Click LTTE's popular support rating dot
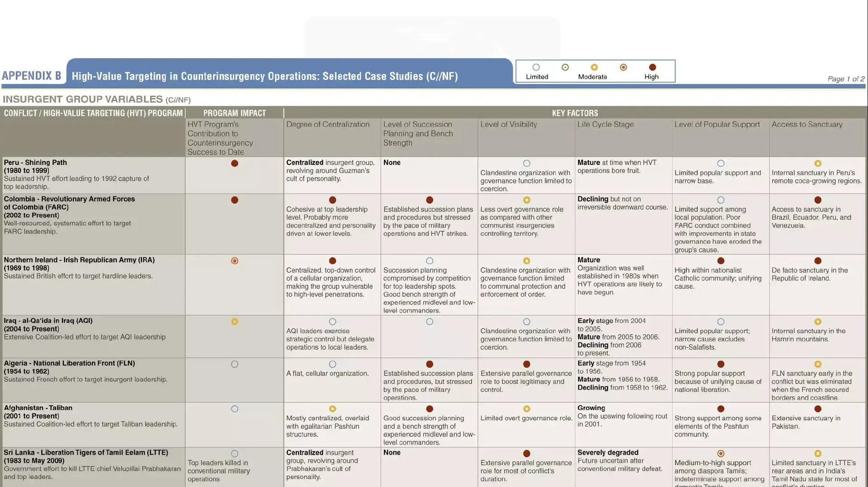 (721, 454)
